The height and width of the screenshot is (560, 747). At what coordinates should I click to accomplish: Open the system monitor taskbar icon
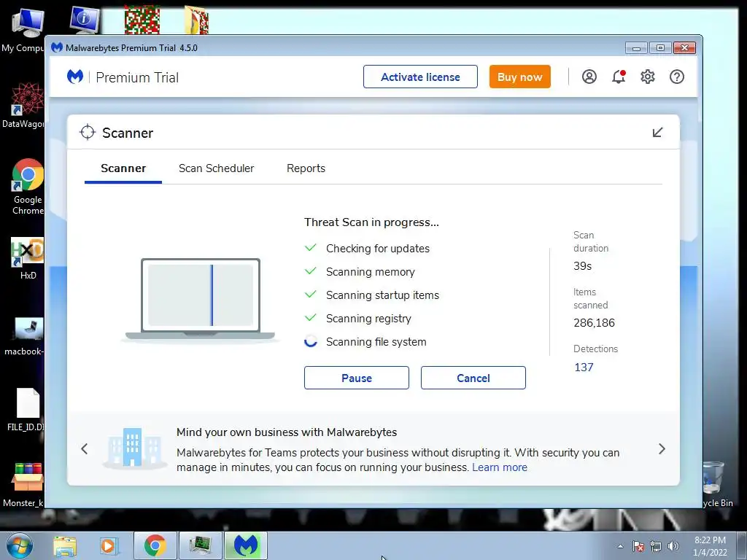pos(200,545)
